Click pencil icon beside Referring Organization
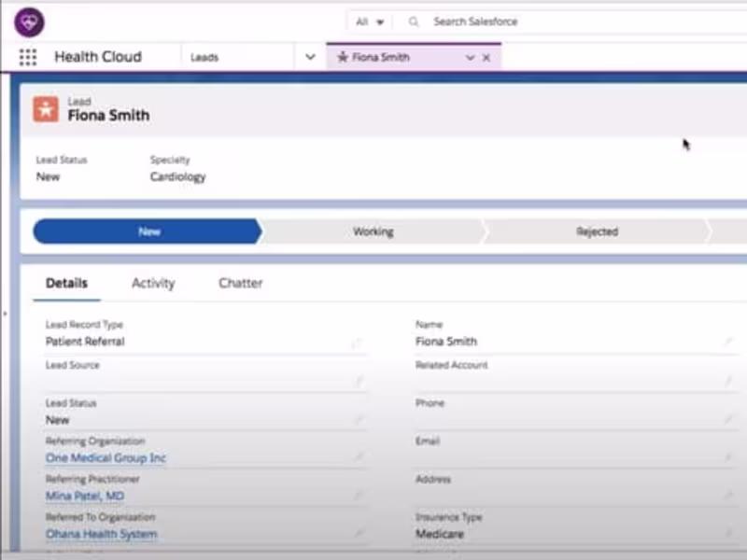Viewport: 747px width, 560px height. [357, 458]
